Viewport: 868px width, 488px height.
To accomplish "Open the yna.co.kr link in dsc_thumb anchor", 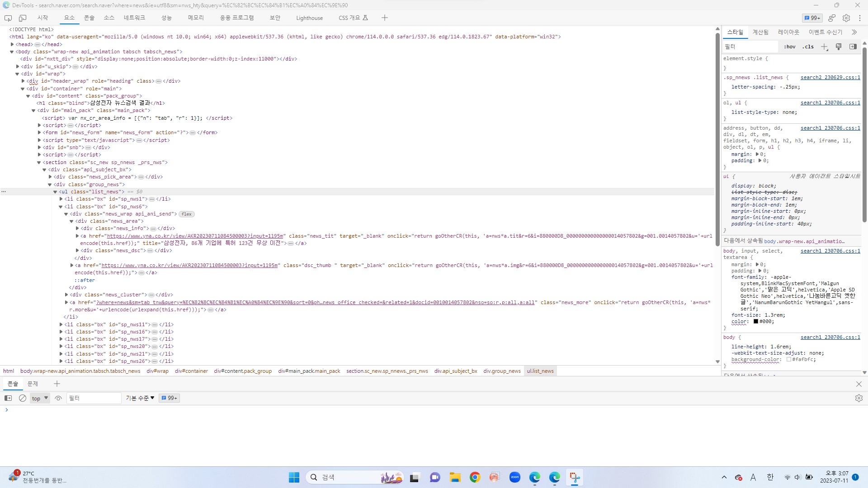I will coord(189,266).
